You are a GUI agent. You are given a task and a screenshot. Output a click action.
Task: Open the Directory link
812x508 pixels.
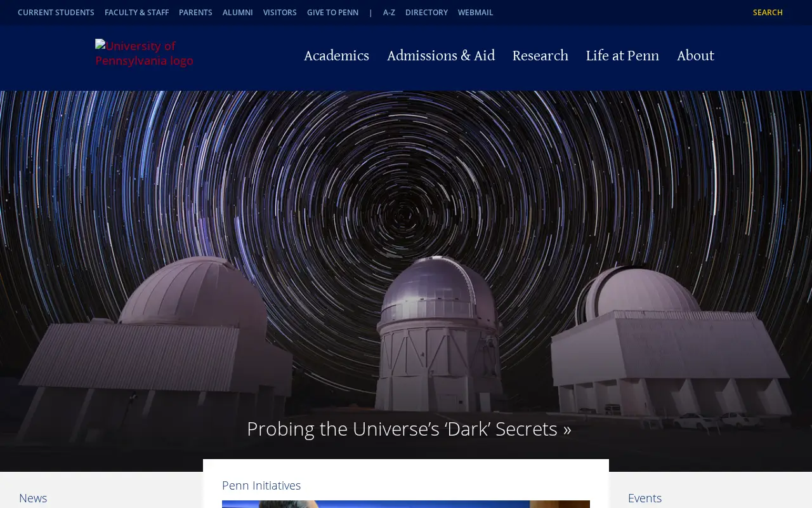pos(426,13)
